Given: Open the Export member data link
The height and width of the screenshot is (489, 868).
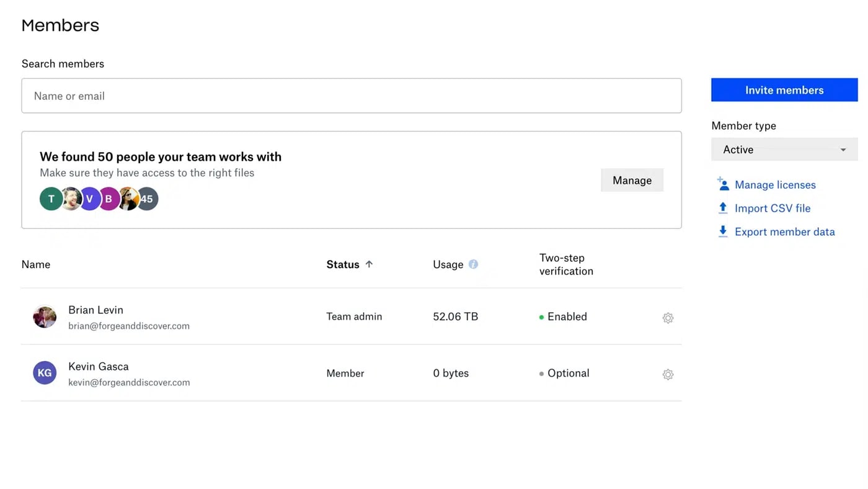Looking at the screenshot, I should 784,232.
